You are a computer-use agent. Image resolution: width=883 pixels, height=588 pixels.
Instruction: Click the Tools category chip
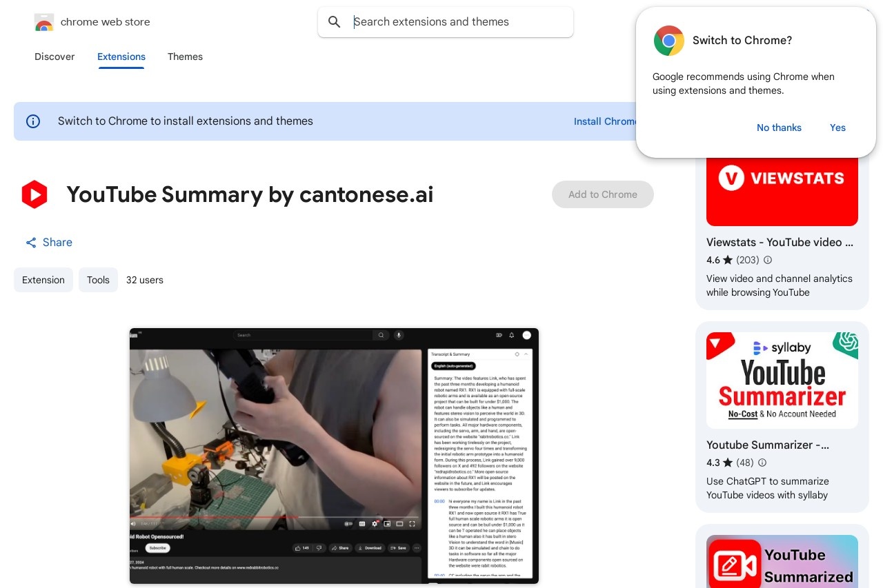click(x=98, y=280)
